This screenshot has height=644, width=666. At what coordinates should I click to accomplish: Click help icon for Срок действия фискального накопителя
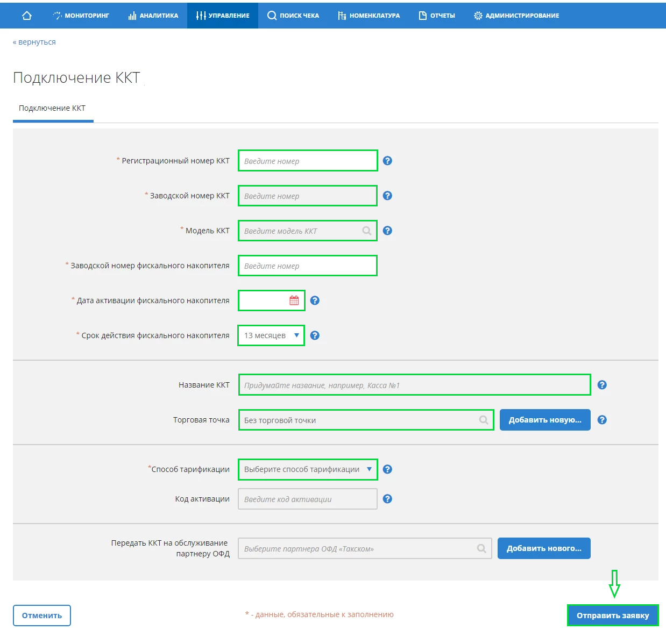(315, 335)
